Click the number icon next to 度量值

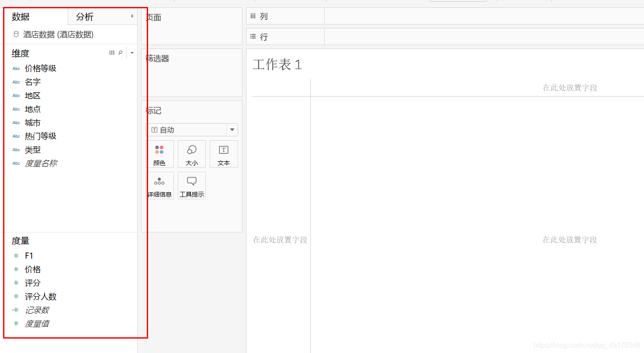tap(16, 323)
